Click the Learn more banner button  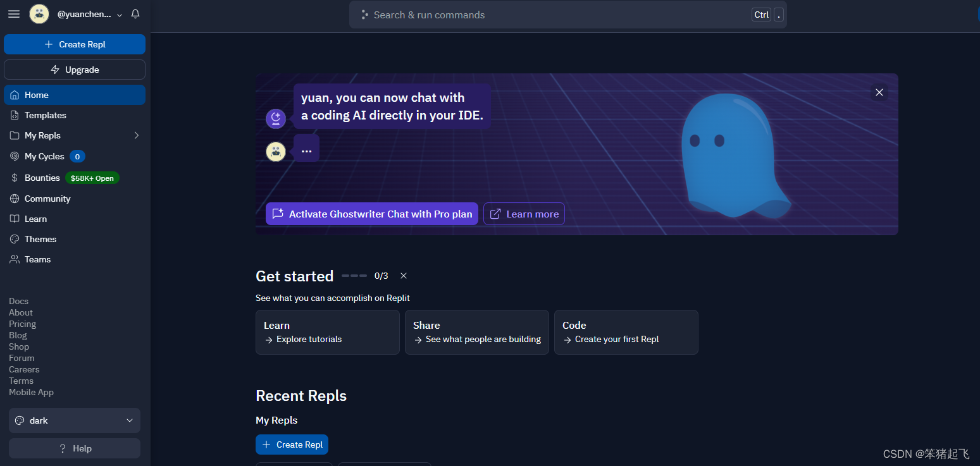point(524,214)
